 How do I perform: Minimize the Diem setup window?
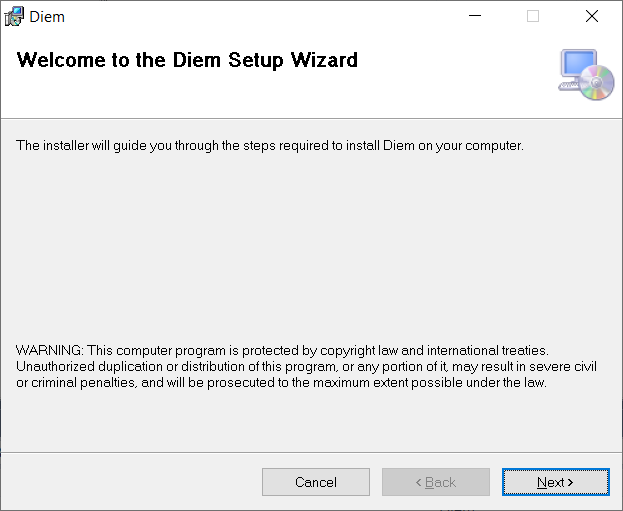pos(477,16)
